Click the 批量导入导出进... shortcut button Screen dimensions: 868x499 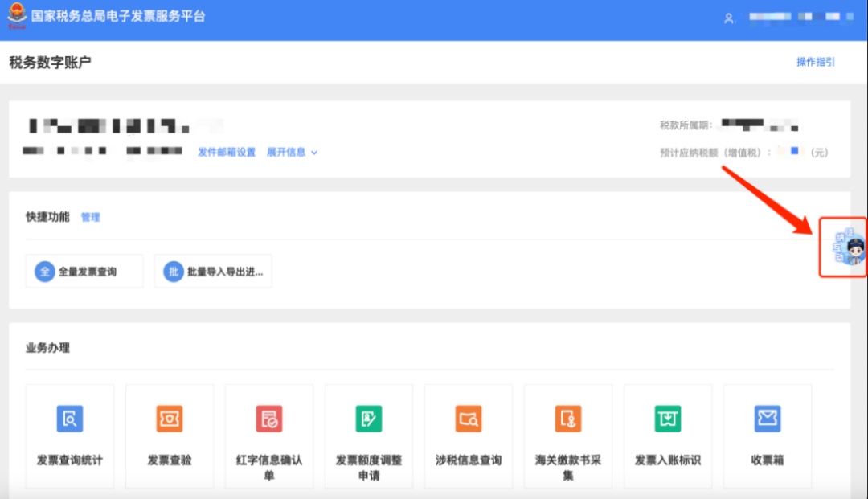click(213, 272)
